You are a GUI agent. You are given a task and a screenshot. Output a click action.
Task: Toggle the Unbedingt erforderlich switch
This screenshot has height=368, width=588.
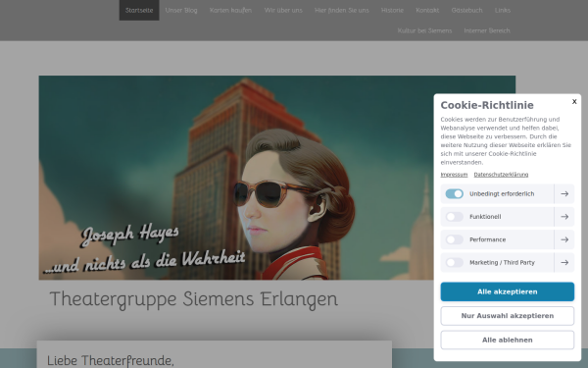coord(454,193)
